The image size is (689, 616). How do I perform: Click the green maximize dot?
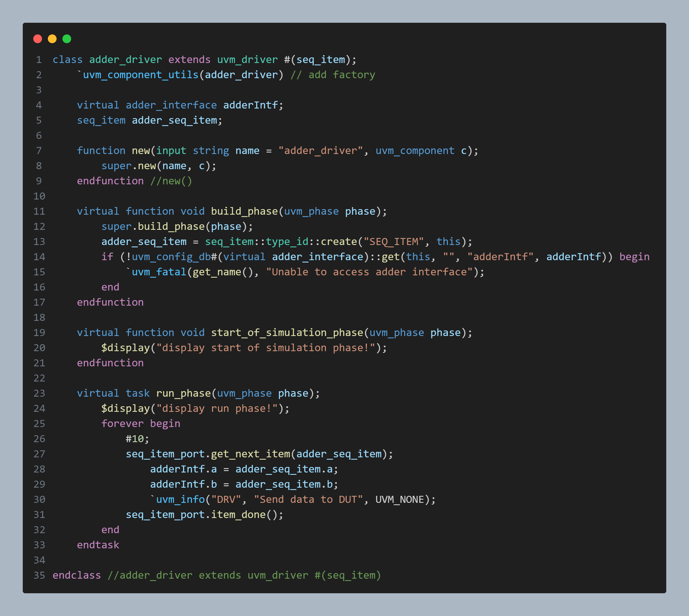pos(67,39)
